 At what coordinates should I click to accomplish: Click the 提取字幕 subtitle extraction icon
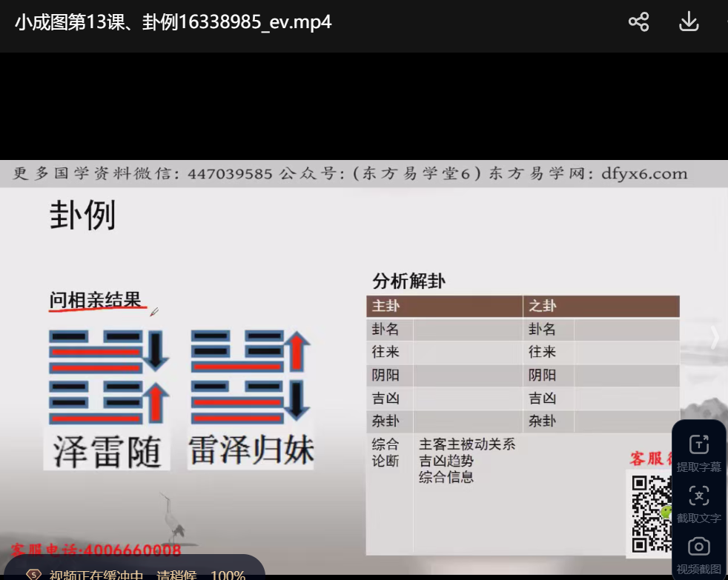point(698,445)
